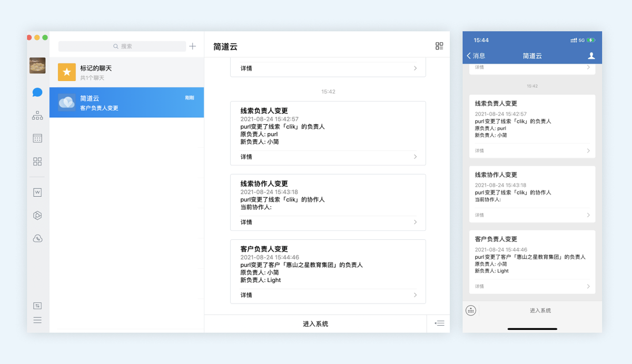Open the starred chats 标记的聊天 entry

click(x=126, y=72)
